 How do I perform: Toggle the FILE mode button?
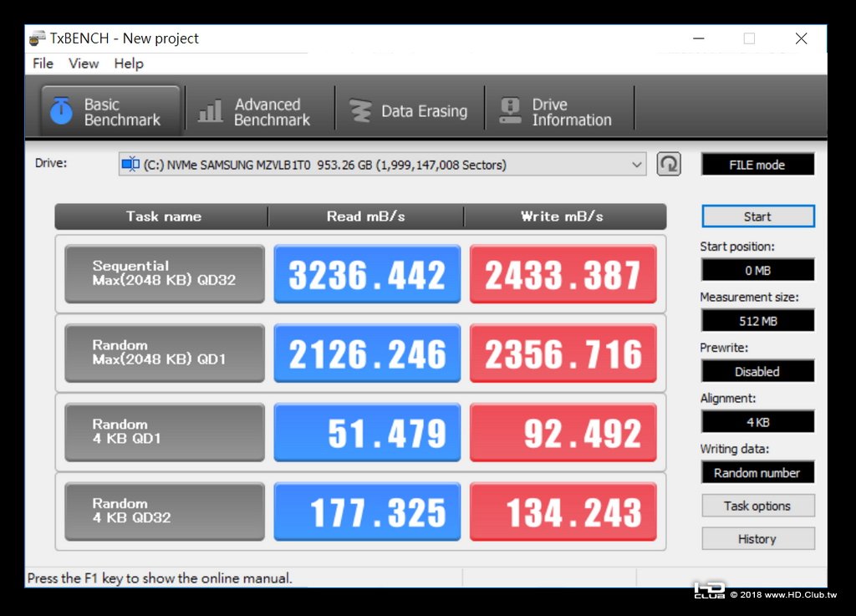tap(757, 165)
